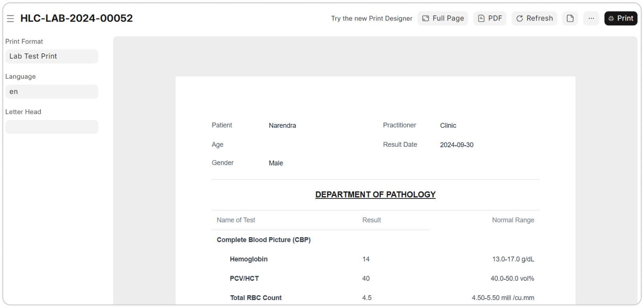Select the Total RBC Count entry
The image size is (644, 308).
click(256, 298)
